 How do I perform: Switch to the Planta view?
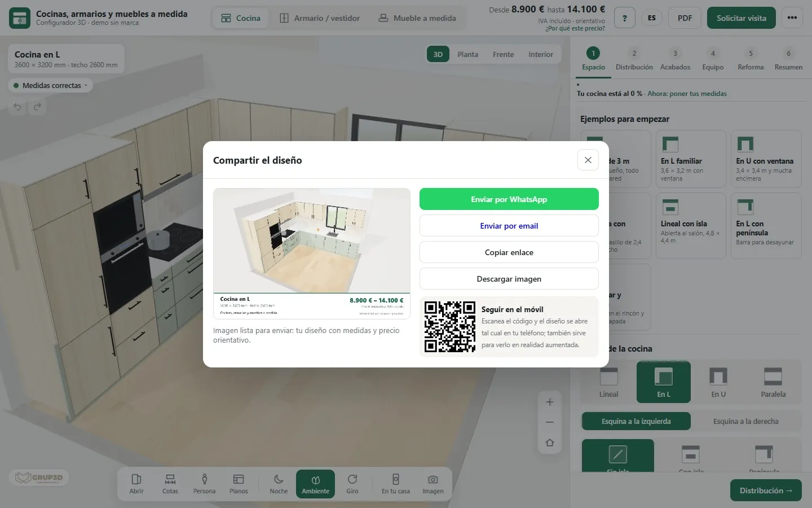[x=467, y=55]
